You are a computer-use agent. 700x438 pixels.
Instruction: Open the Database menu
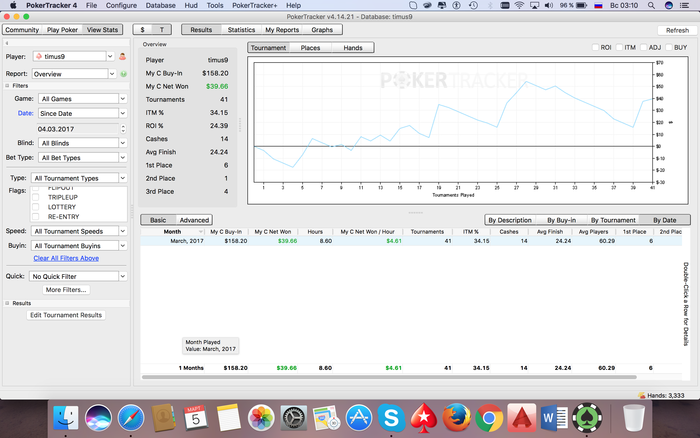pyautogui.click(x=161, y=5)
